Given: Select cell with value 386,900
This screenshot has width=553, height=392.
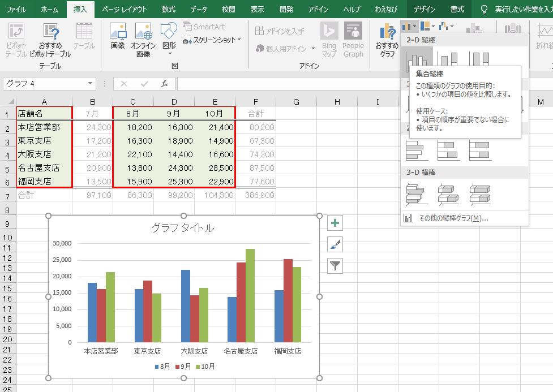Looking at the screenshot, I should click(x=255, y=195).
